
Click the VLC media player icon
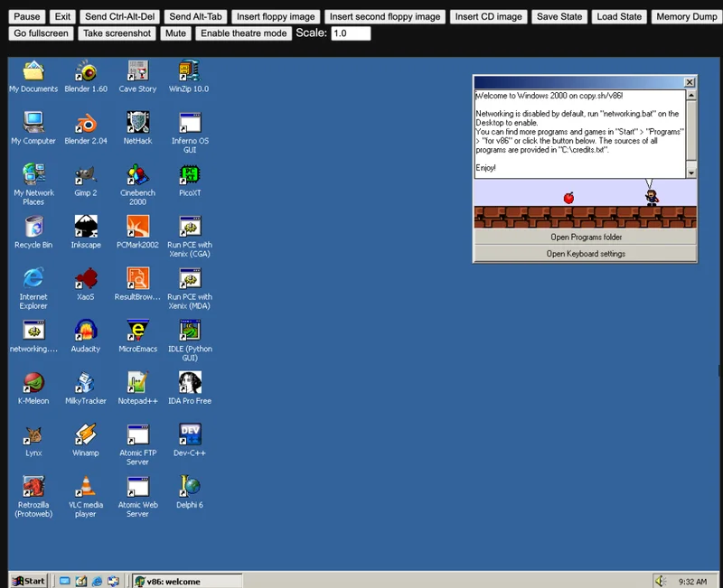tap(86, 487)
